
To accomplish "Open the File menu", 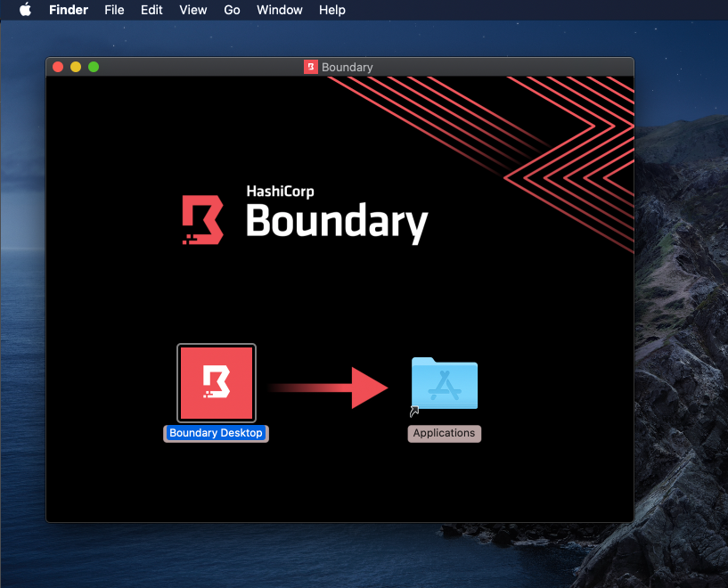I will click(114, 10).
